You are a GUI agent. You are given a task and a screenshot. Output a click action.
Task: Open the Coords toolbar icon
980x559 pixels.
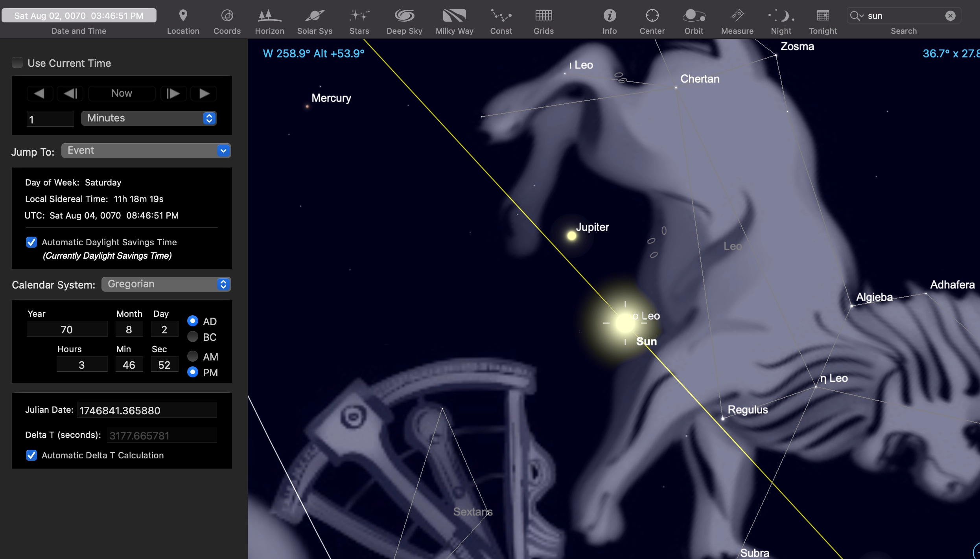click(x=227, y=16)
